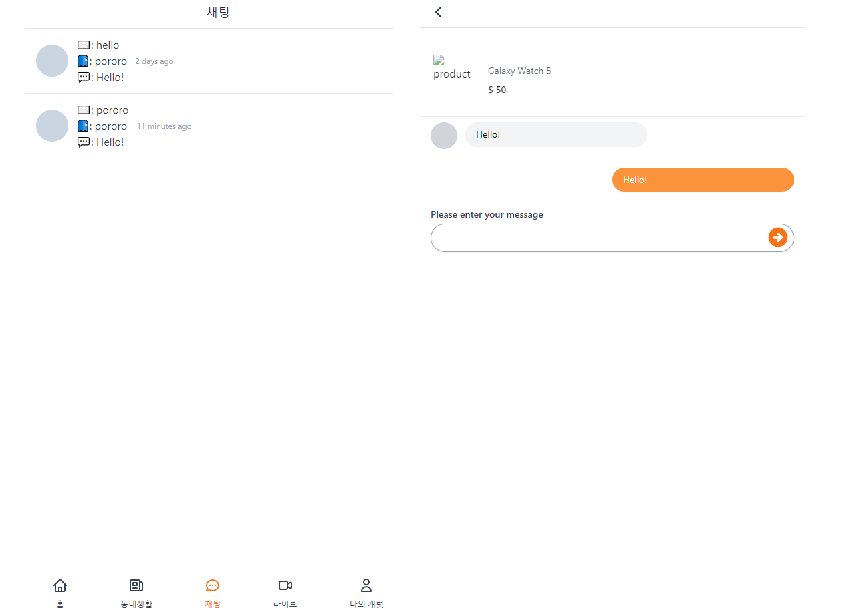Click avatar of the 11 minutes ago chat

pos(52,126)
